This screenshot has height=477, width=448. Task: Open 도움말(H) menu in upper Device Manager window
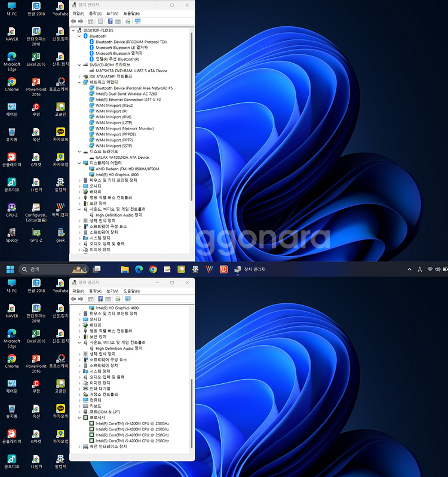tap(131, 13)
